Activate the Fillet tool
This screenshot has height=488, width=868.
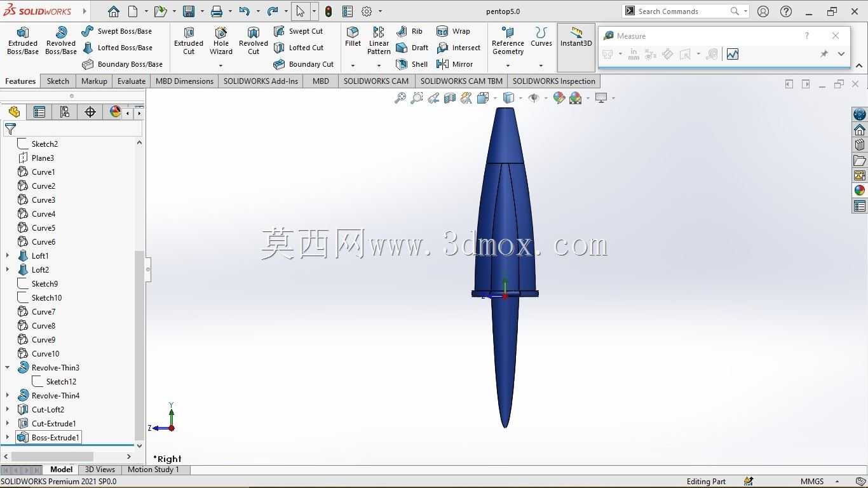click(353, 37)
